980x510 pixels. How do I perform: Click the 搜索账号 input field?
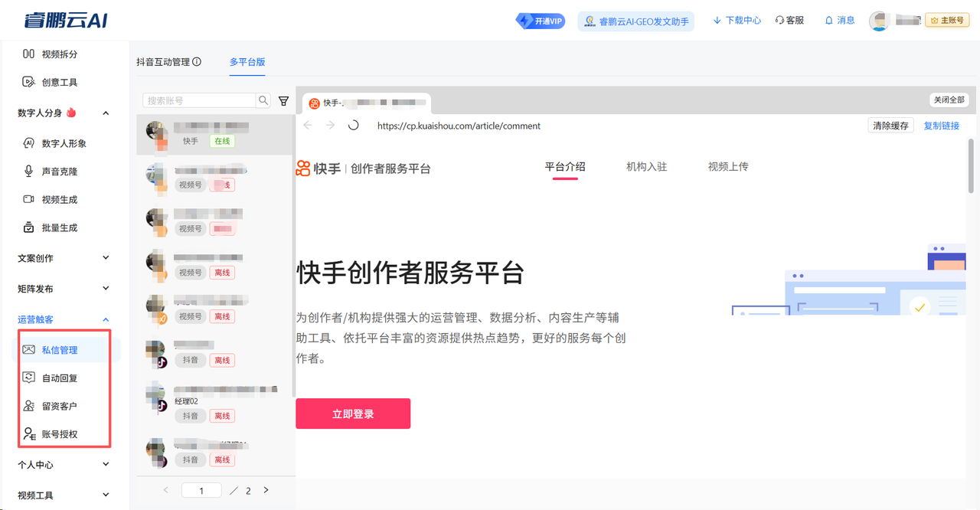pos(199,100)
